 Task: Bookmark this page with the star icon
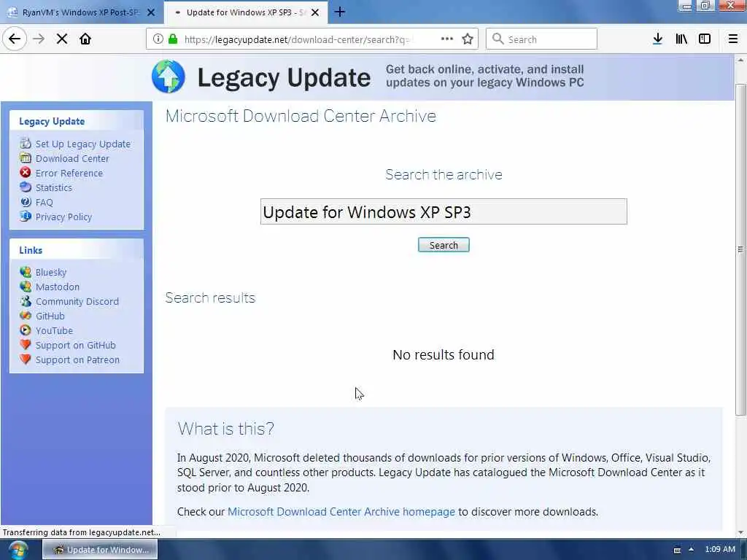(x=468, y=39)
